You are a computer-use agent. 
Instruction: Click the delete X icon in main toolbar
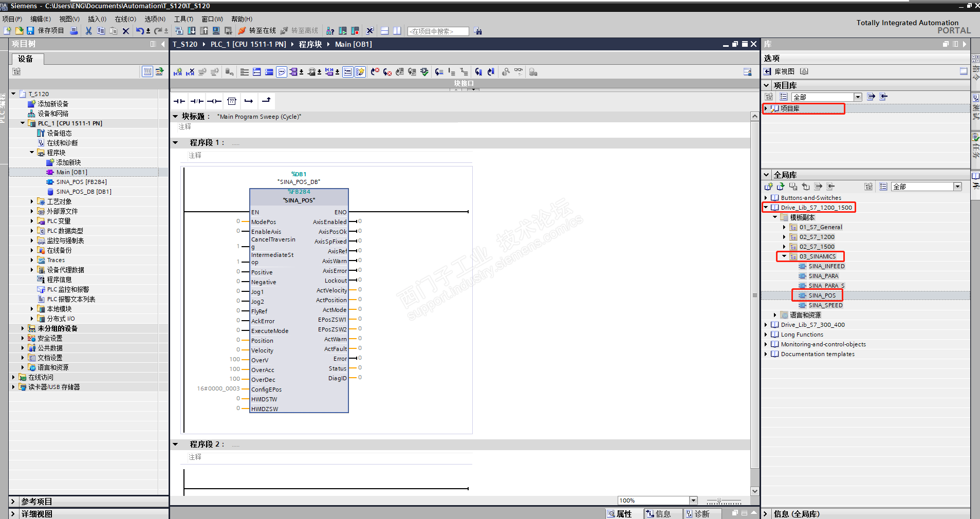(126, 31)
